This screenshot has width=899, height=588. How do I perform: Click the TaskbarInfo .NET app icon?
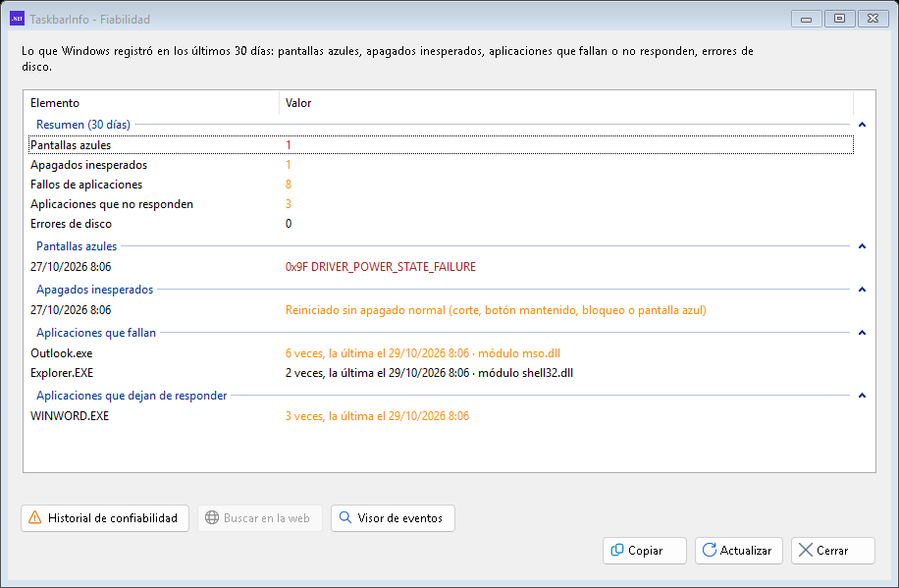click(18, 19)
